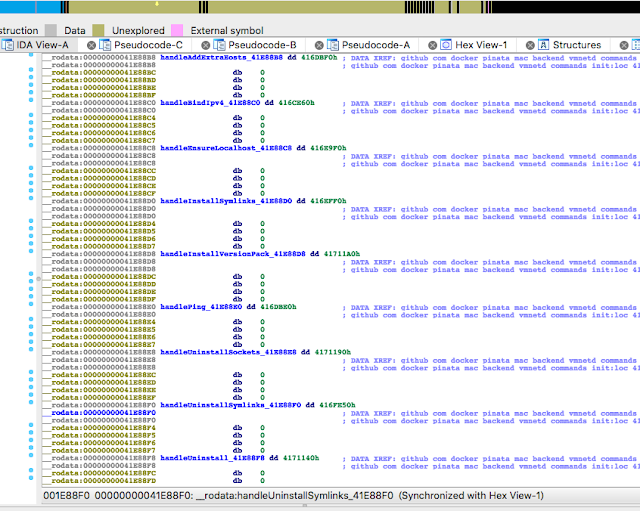Close the Pseudocode-B tab

click(206, 45)
